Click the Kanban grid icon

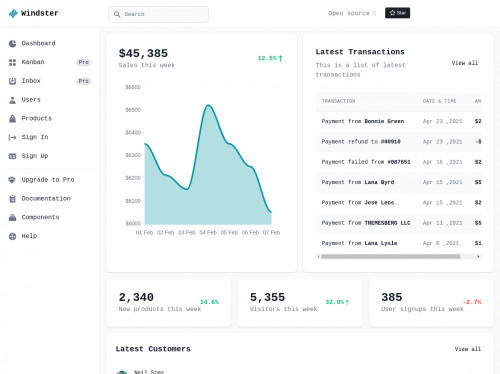click(x=12, y=62)
